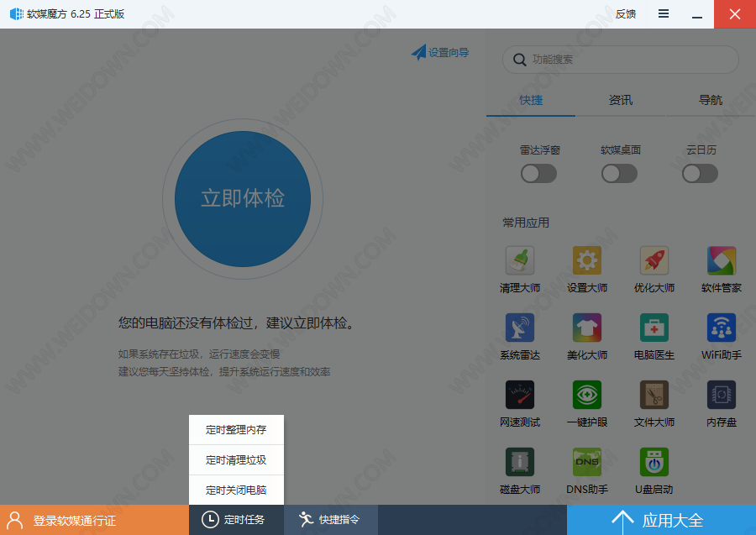Viewport: 756px width, 535px height.
Task: Click the 应用大全 up arrow icon
Action: pos(623,521)
